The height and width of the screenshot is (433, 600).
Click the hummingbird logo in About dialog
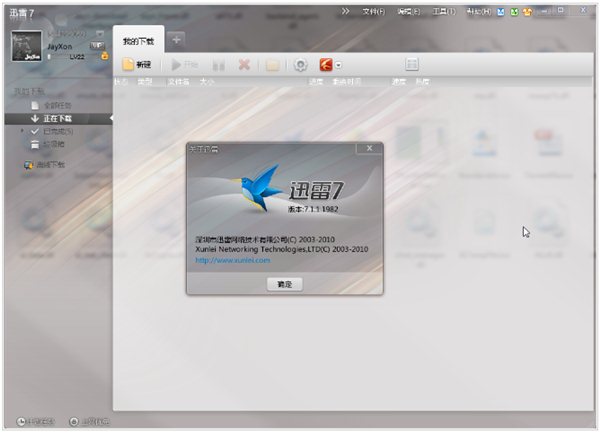pyautogui.click(x=259, y=188)
